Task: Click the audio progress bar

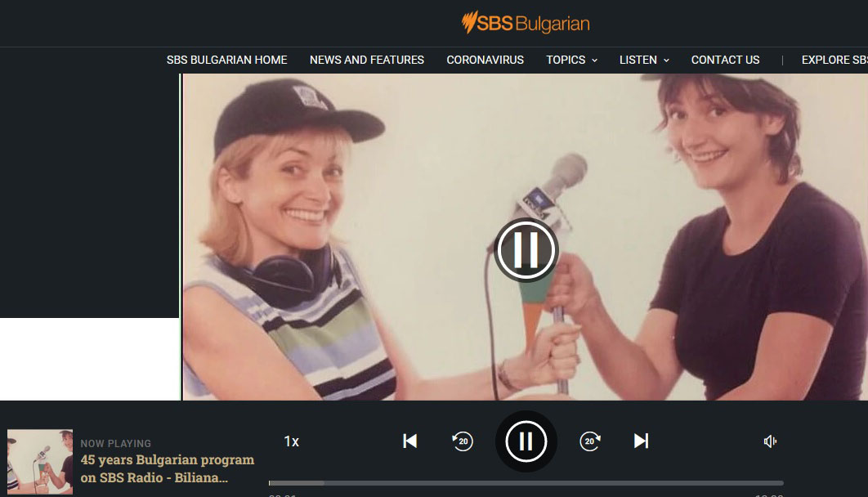Action: (x=526, y=483)
